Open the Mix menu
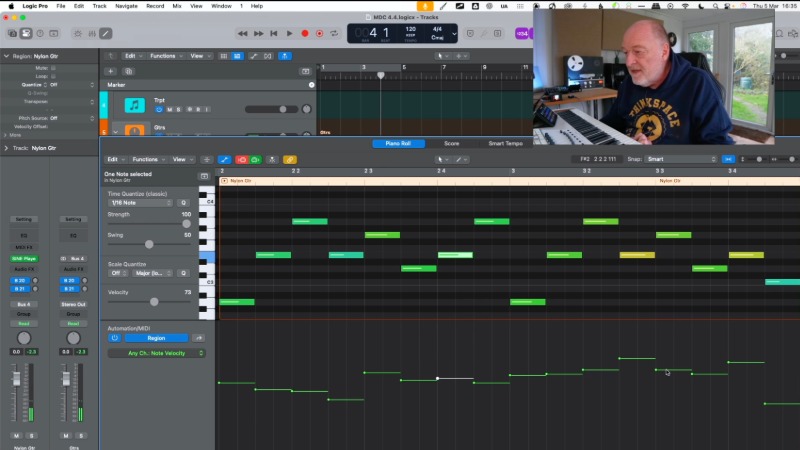This screenshot has height=450, width=800. 177,6
